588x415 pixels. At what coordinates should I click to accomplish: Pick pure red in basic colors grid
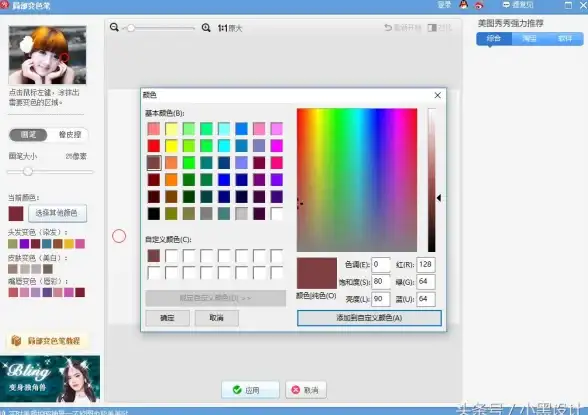[154, 145]
